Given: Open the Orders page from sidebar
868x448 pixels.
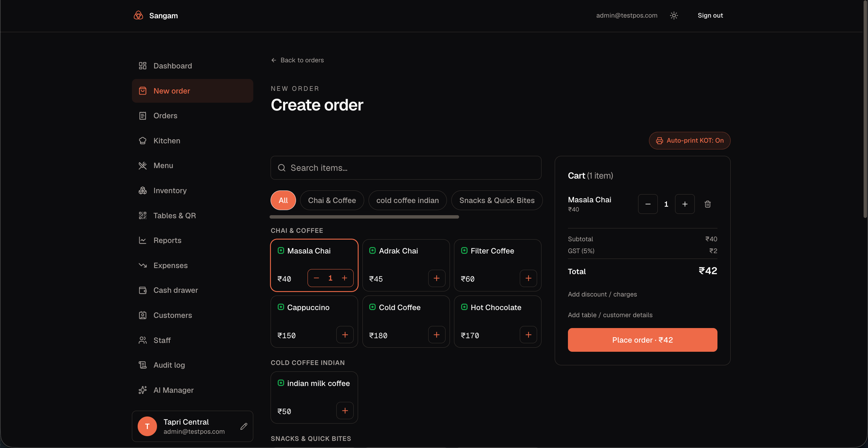Looking at the screenshot, I should [192, 116].
